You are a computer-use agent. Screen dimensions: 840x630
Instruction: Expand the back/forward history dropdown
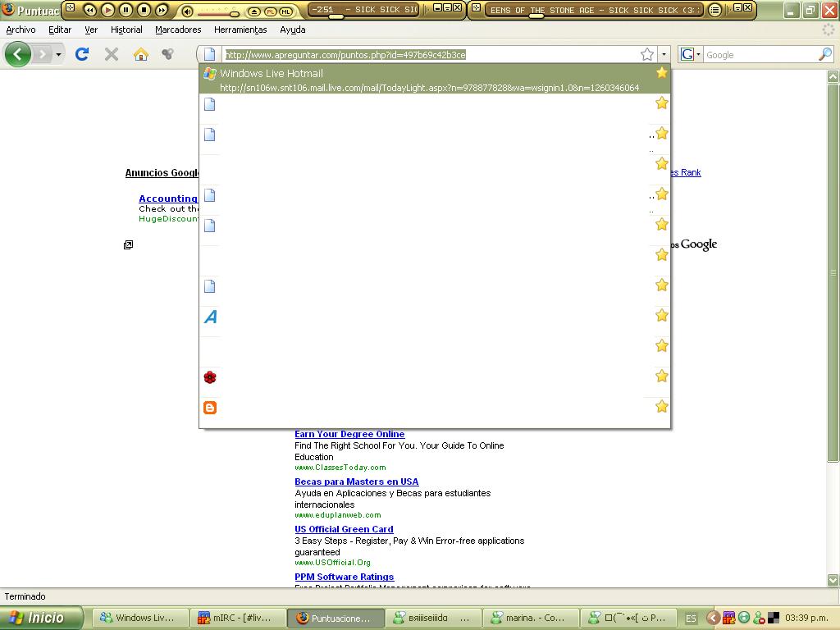click(x=58, y=55)
